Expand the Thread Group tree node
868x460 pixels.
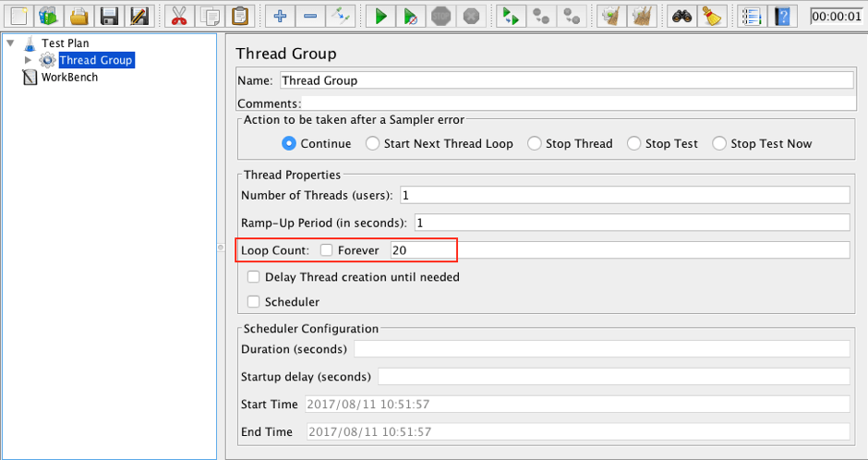(28, 60)
